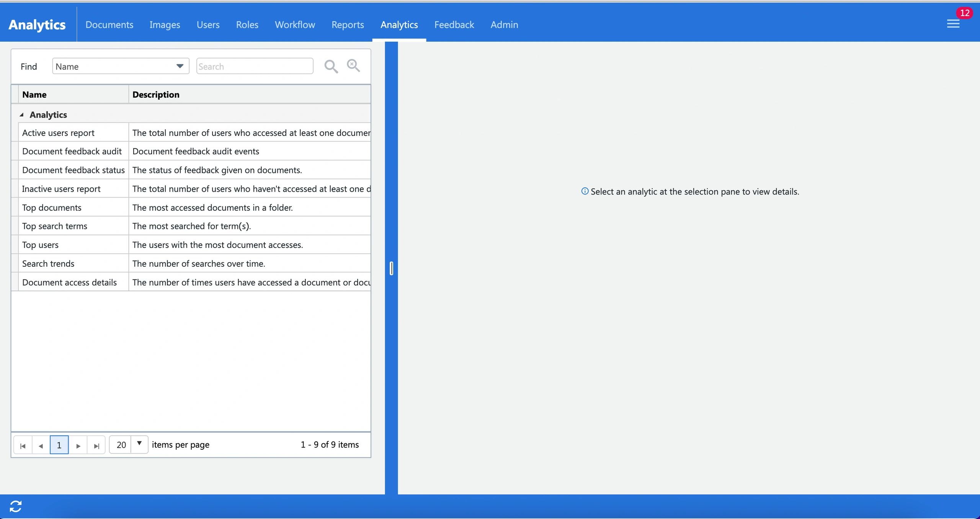Screen dimensions: 980x519
Task: Go to previous page arrow icon
Action: click(41, 446)
